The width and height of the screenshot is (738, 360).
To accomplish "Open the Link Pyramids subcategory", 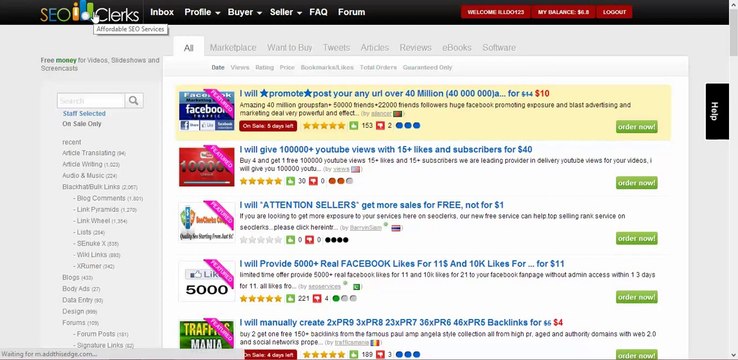I will [105, 209].
